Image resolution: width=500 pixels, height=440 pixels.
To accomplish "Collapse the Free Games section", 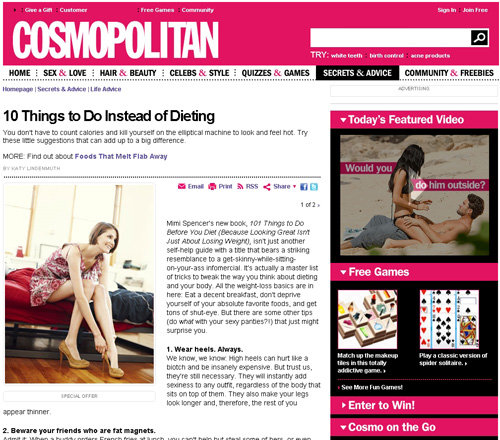I will click(x=343, y=272).
